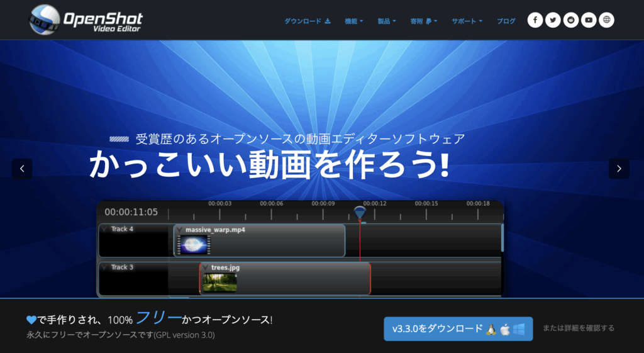Open the サポート dropdown menu
Viewport: 644px width, 353px height.
[x=467, y=21]
